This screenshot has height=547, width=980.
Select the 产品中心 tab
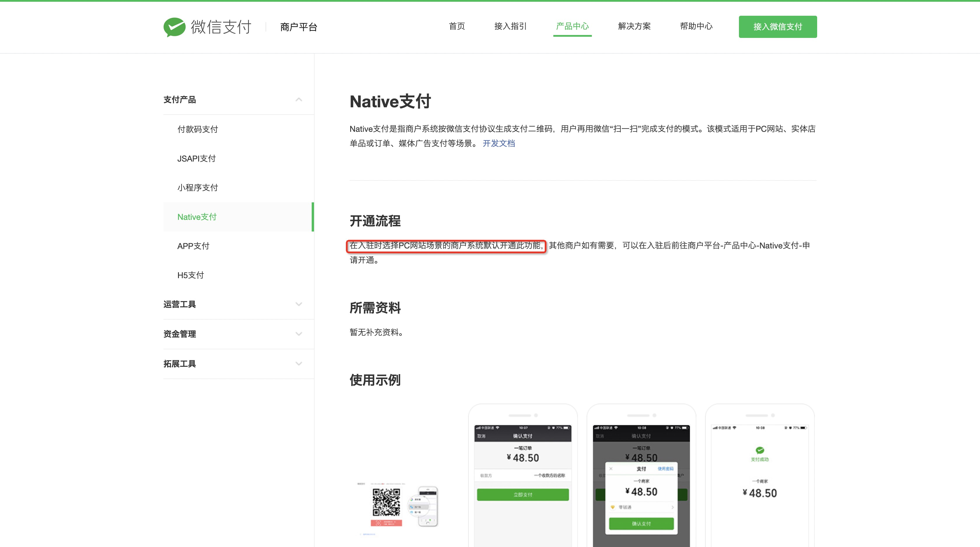pyautogui.click(x=572, y=26)
